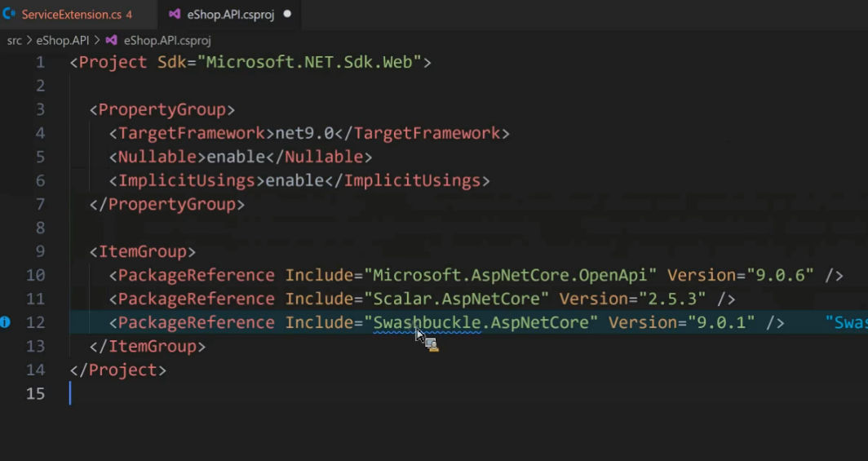Click the breadcrumb csproj file icon
The width and height of the screenshot is (868, 461).
tap(111, 41)
